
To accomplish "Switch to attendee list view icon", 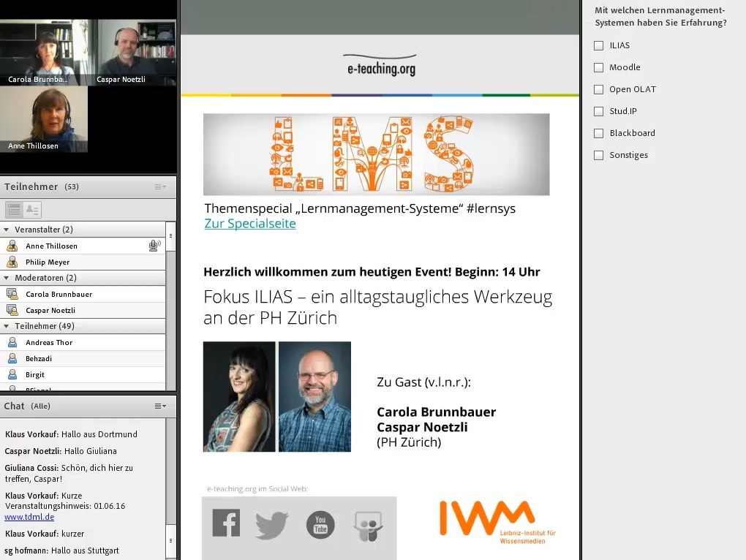I will (15, 210).
